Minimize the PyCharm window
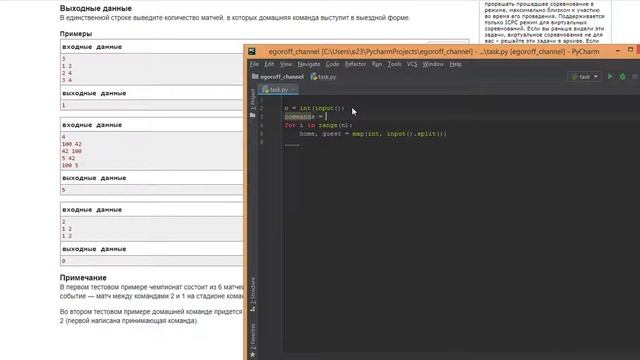The image size is (640, 360). tap(618, 51)
